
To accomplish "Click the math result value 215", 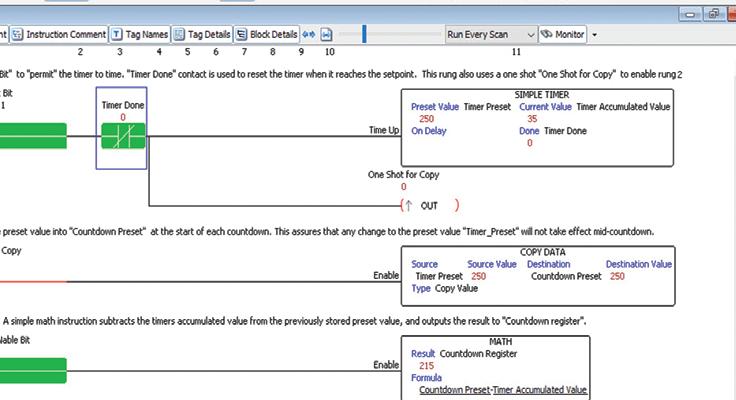I will click(427, 366).
